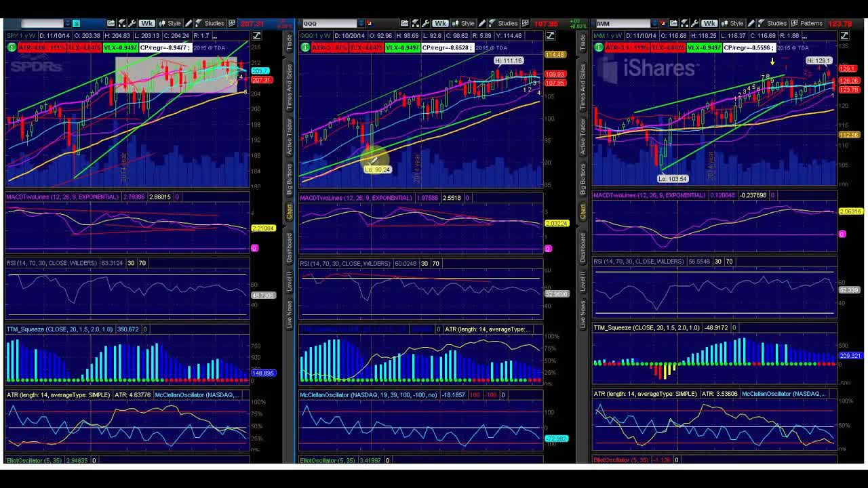This screenshot has width=868, height=488.
Task: Open Dashboard tab right of SPY chart
Action: [289, 247]
